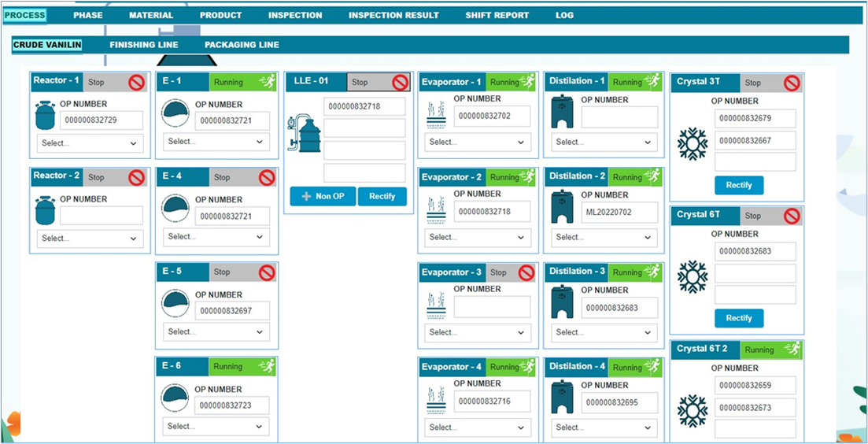Click the Crystal 6T 2 running man icon
Viewport: 868px width, 444px height.
click(792, 350)
